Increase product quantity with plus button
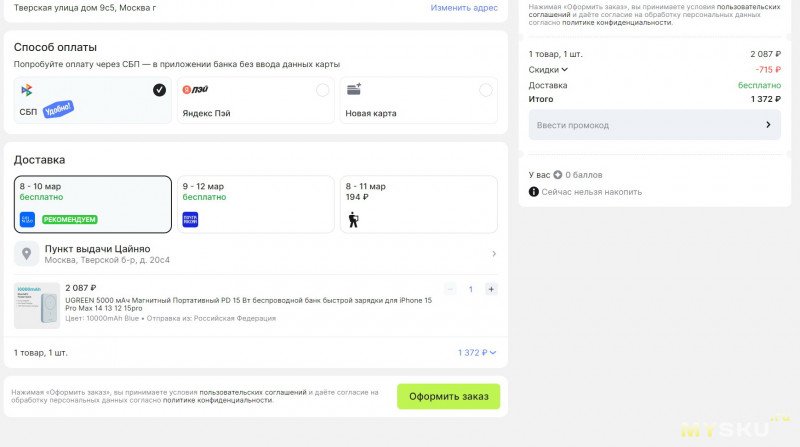Image resolution: width=800 pixels, height=447 pixels. coord(490,289)
